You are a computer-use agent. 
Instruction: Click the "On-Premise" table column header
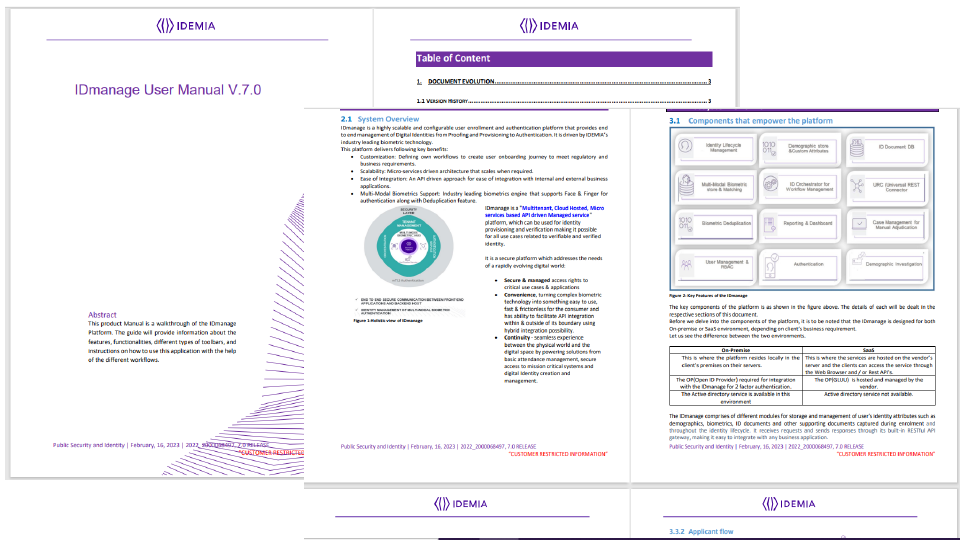735,350
